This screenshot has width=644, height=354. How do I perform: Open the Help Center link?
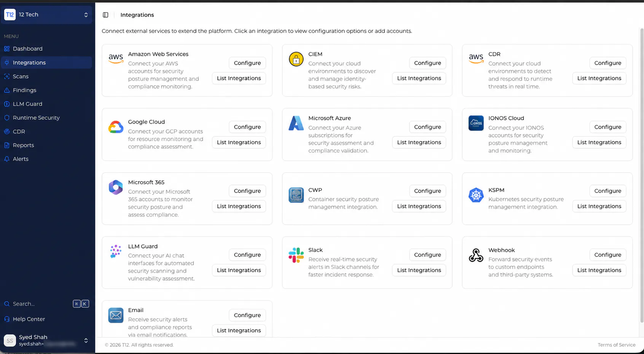[46, 319]
